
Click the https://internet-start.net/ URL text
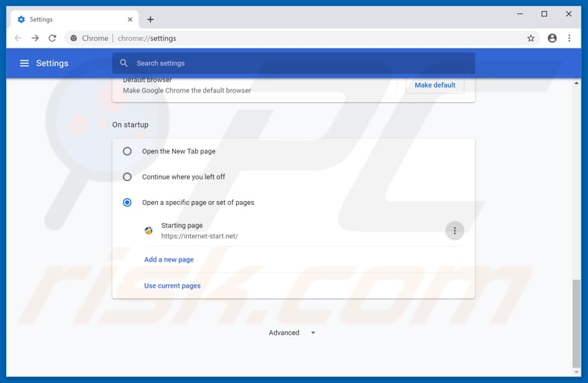[x=199, y=235]
